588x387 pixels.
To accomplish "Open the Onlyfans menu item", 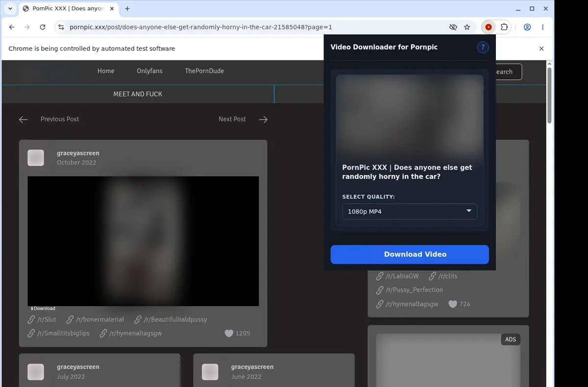I will pos(149,71).
